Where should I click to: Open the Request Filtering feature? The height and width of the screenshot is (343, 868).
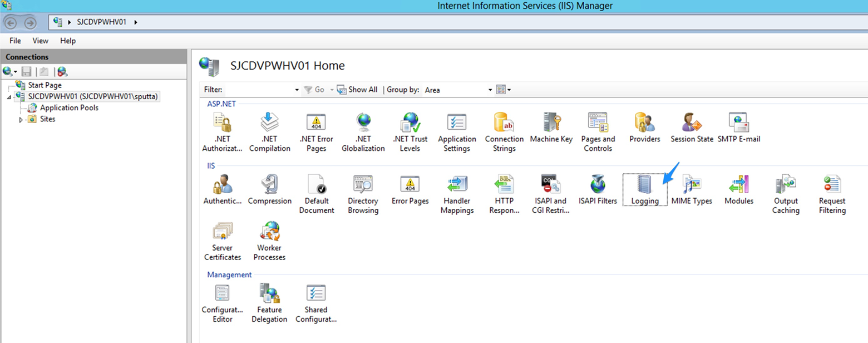coord(832,194)
